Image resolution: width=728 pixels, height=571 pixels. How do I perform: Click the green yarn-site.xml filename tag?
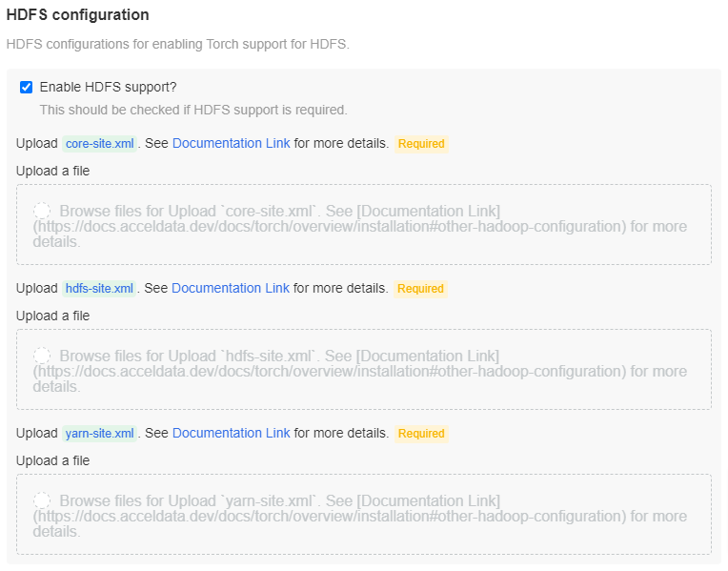(100, 434)
